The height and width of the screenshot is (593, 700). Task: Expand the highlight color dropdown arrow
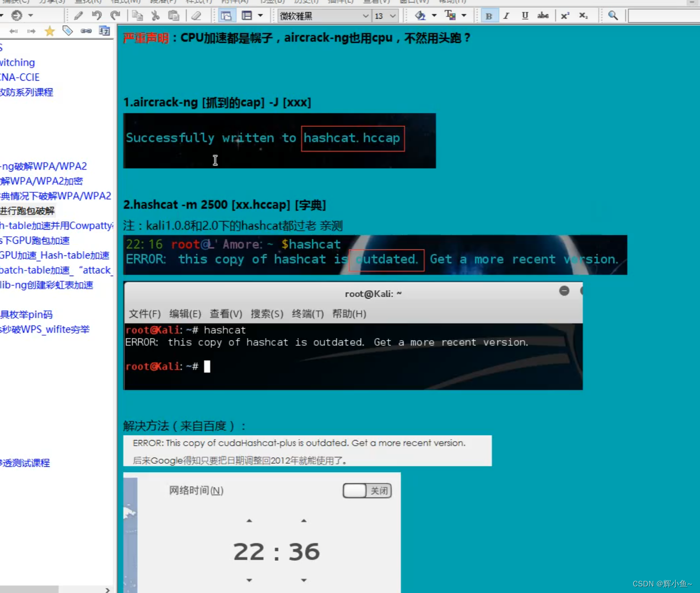434,16
